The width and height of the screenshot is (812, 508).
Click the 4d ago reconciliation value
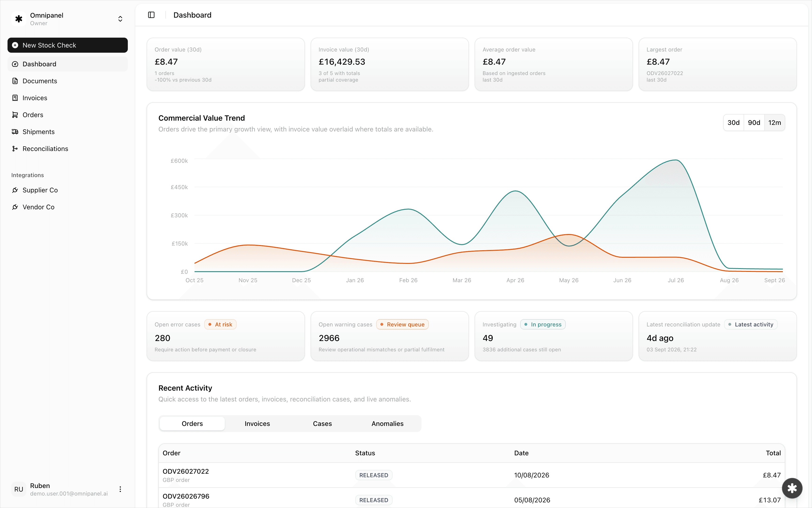[660, 338]
